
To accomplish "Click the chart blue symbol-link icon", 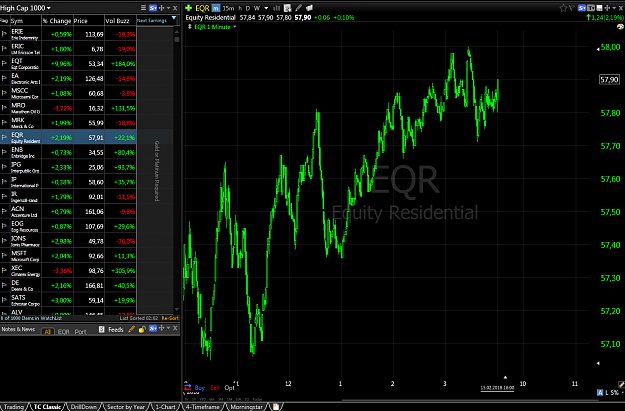I will coord(582,8).
